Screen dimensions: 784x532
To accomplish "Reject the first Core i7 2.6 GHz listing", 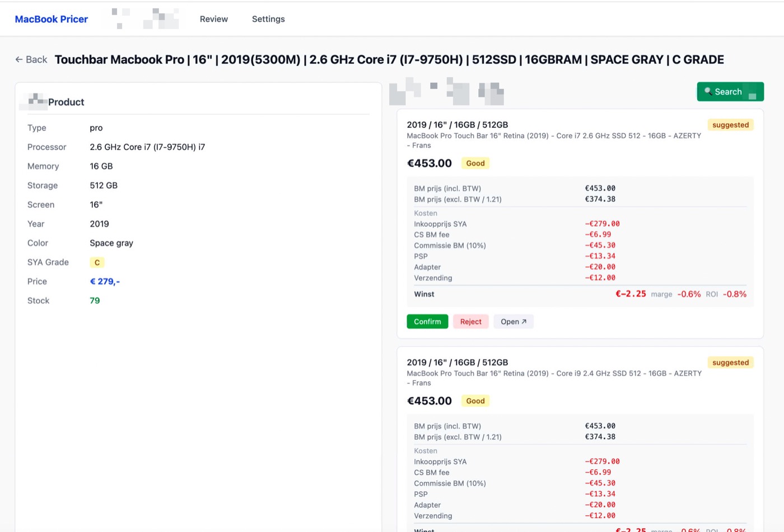I will [x=470, y=321].
